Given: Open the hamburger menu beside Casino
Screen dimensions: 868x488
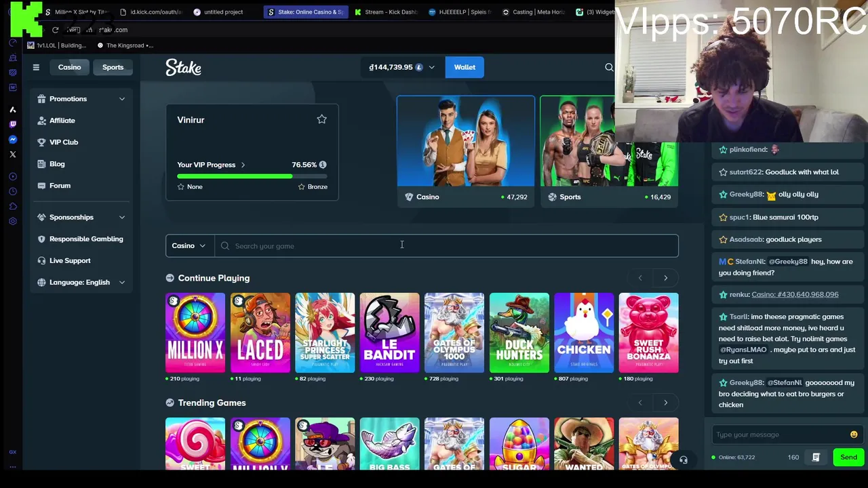Looking at the screenshot, I should [36, 67].
